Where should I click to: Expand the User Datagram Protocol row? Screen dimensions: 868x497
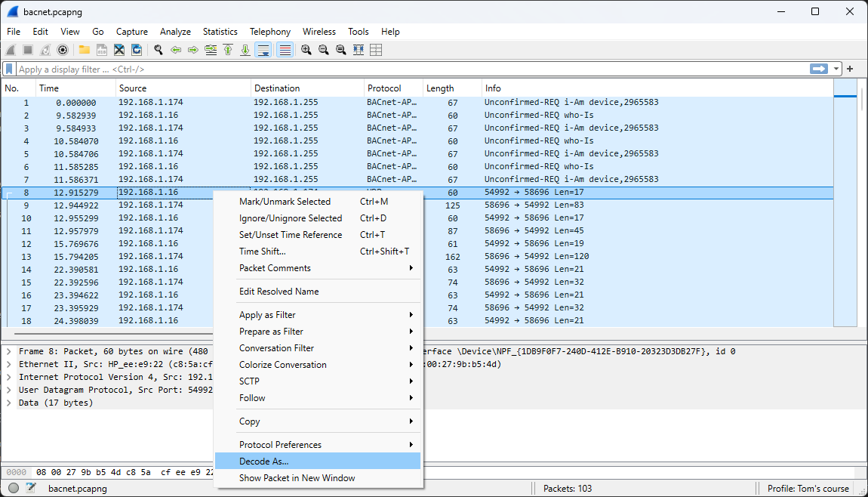[8, 390]
